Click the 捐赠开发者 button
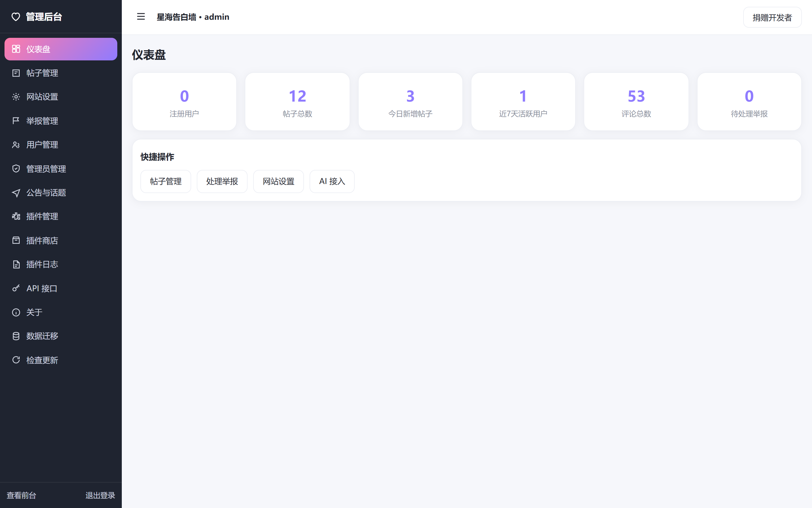Screen dimensions: 812x508 click(772, 17)
